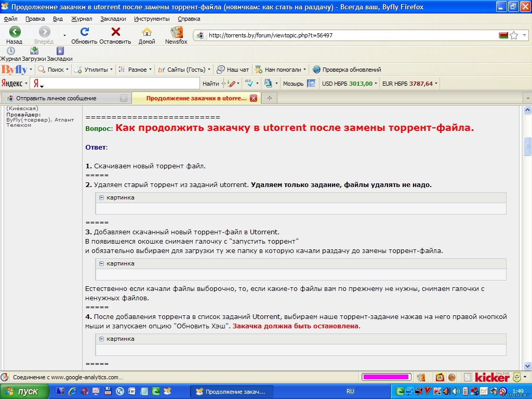Stop loading with the Остановить red X
The height and width of the screenshot is (399, 532).
115,32
